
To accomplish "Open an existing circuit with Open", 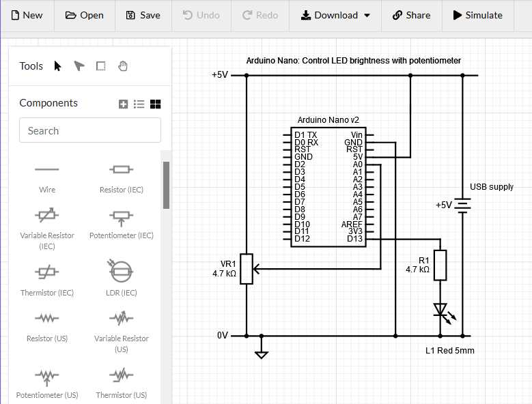I will (x=85, y=15).
